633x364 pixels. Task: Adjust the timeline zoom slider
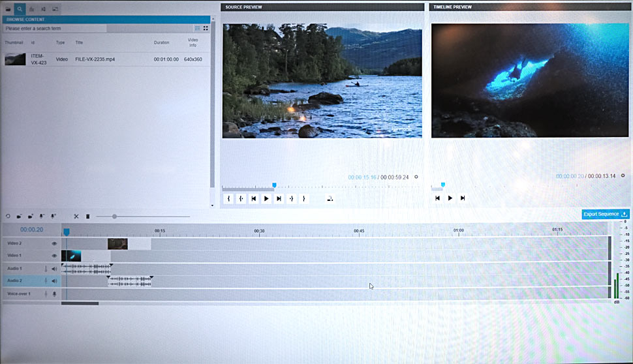(114, 217)
